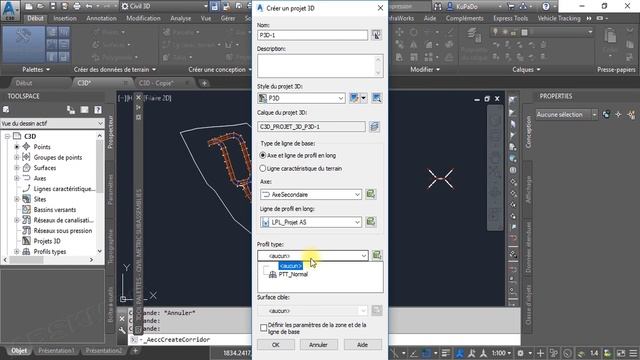640x360 pixels.
Task: Open Palettes panel dropdown in ribbon
Action: [36, 69]
